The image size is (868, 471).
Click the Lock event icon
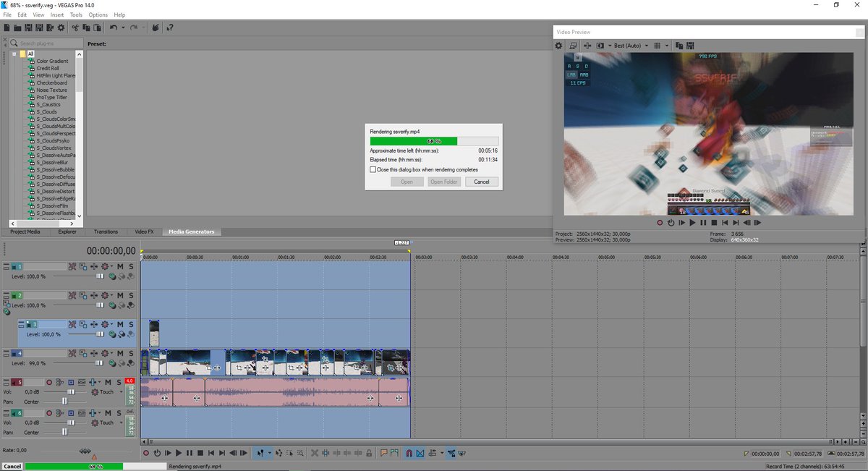tap(369, 453)
